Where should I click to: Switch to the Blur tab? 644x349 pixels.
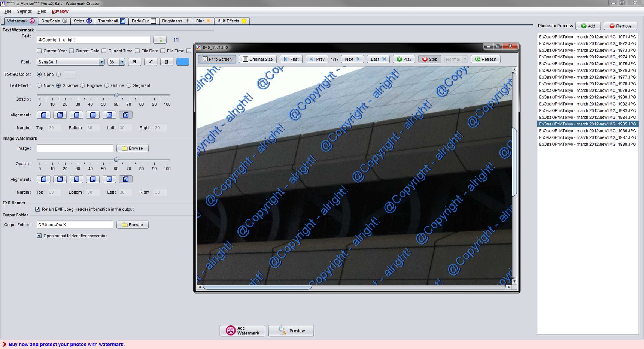[x=203, y=21]
